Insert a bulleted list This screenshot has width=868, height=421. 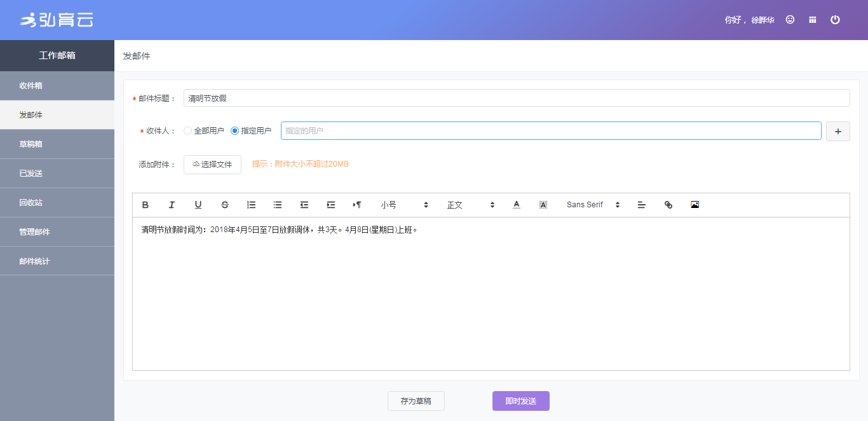pos(278,205)
